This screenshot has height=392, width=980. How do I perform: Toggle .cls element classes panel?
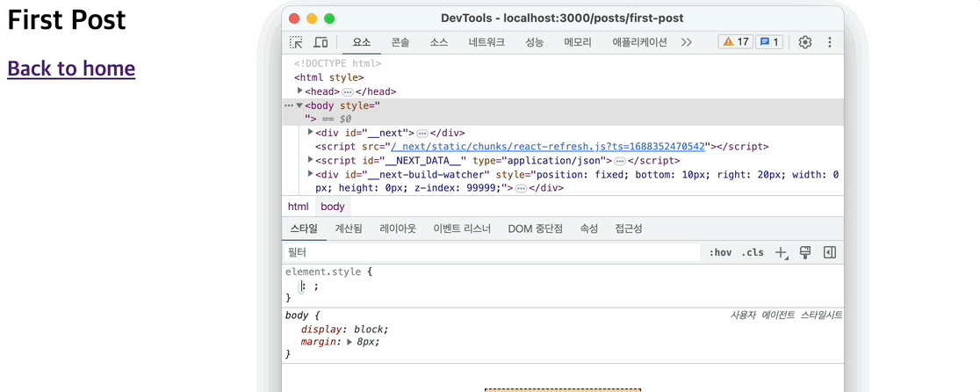coord(753,252)
